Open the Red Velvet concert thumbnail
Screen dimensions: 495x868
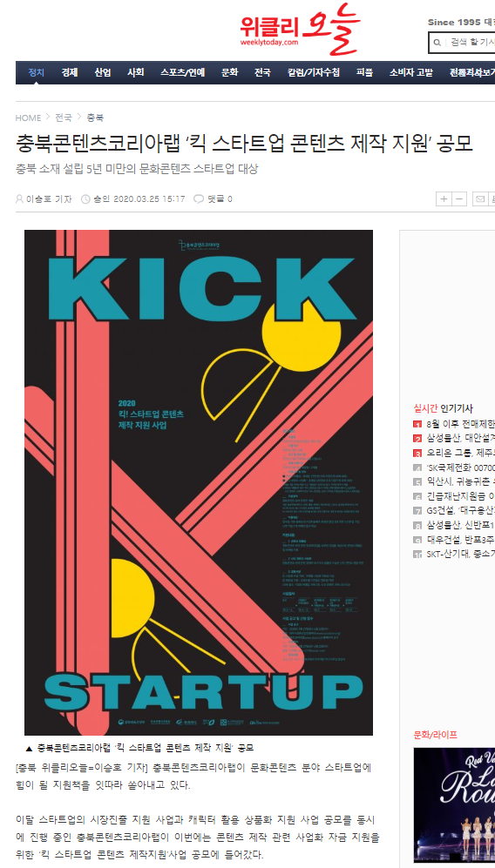click(x=454, y=805)
